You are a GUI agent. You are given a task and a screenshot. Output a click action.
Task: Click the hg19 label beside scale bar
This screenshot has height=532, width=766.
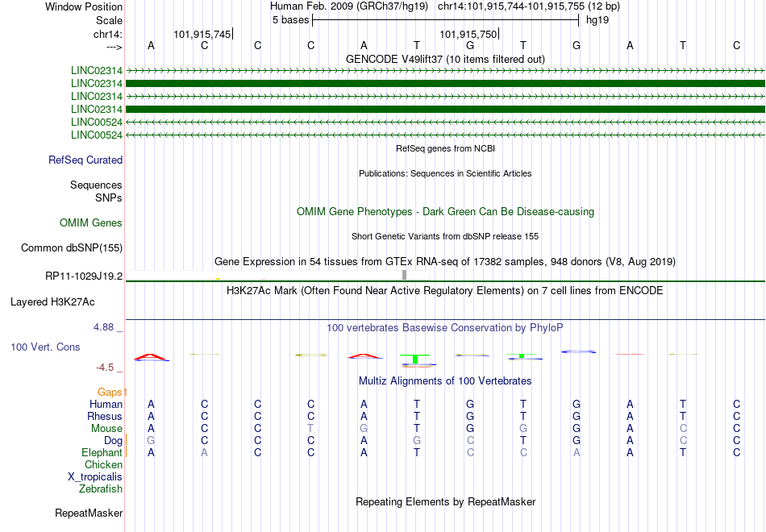pyautogui.click(x=597, y=20)
